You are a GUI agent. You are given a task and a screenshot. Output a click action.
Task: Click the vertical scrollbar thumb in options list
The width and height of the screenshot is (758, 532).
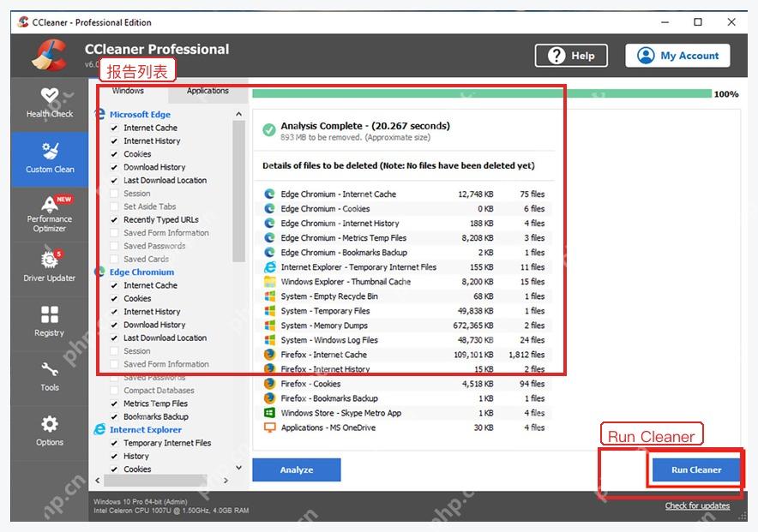click(x=239, y=191)
